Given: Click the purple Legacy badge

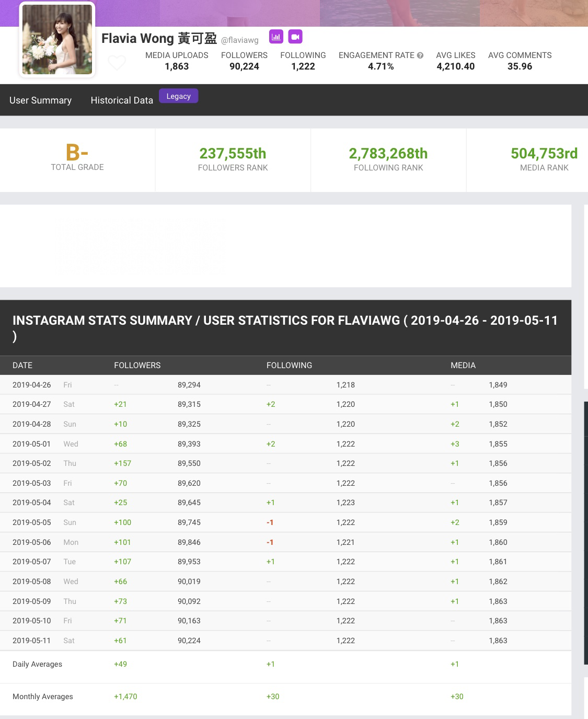Looking at the screenshot, I should coord(178,96).
